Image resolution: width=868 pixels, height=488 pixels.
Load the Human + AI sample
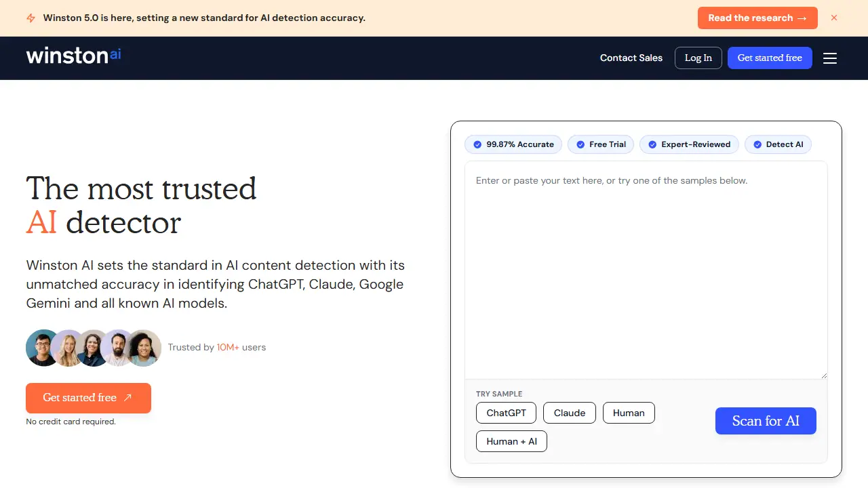click(x=511, y=441)
